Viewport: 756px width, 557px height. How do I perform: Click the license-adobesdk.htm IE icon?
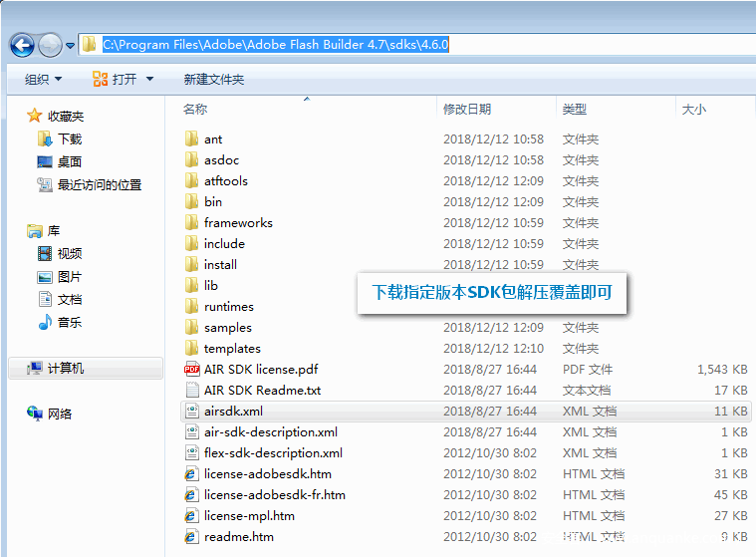pyautogui.click(x=191, y=474)
